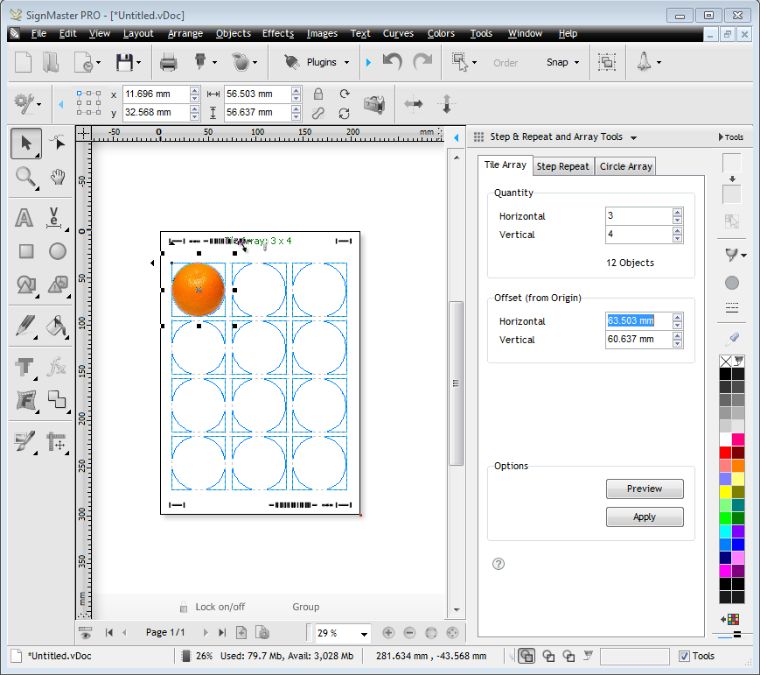Open the Arrange menu
The height and width of the screenshot is (675, 760).
click(185, 33)
